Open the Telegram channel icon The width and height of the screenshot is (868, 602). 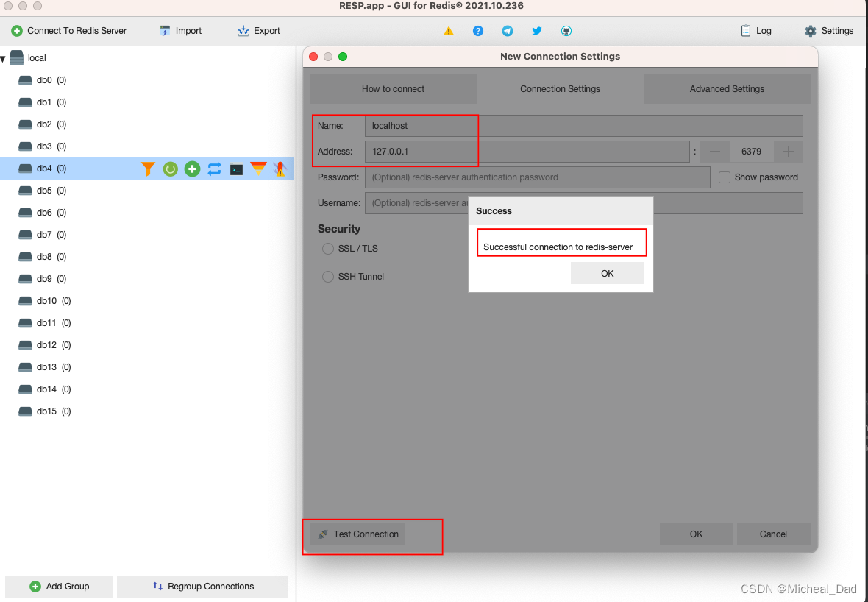coord(507,31)
